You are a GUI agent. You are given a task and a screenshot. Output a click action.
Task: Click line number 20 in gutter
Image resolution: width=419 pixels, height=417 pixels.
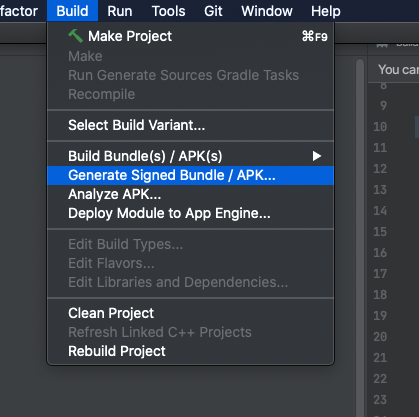tap(380, 337)
